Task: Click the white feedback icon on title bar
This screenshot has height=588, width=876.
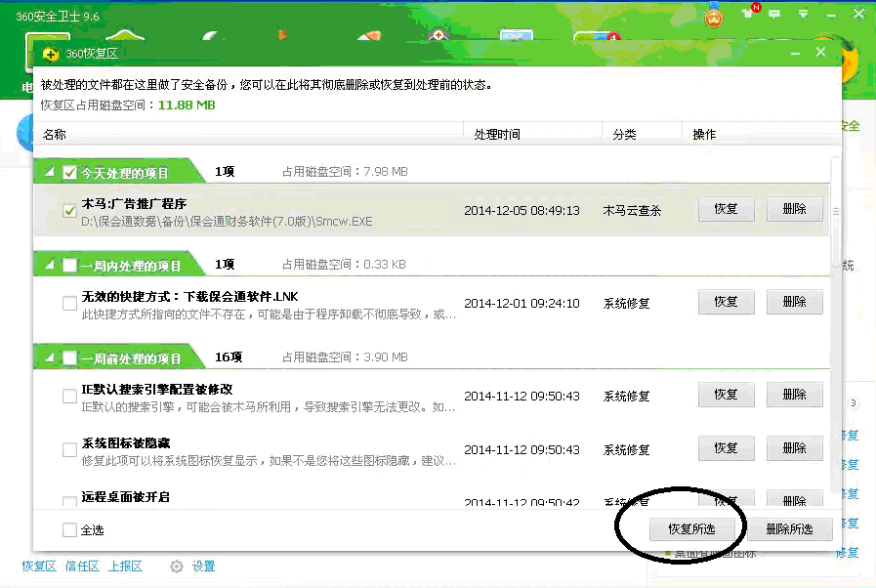Action: coord(747,14)
